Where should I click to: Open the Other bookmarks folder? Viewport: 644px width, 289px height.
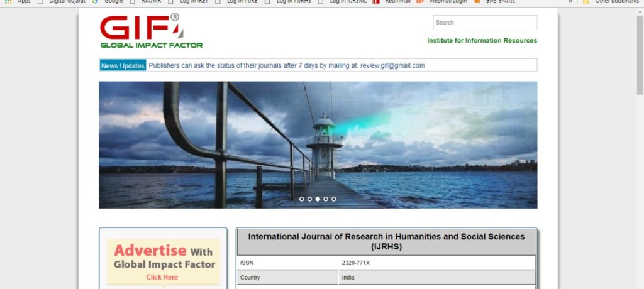coord(611,2)
